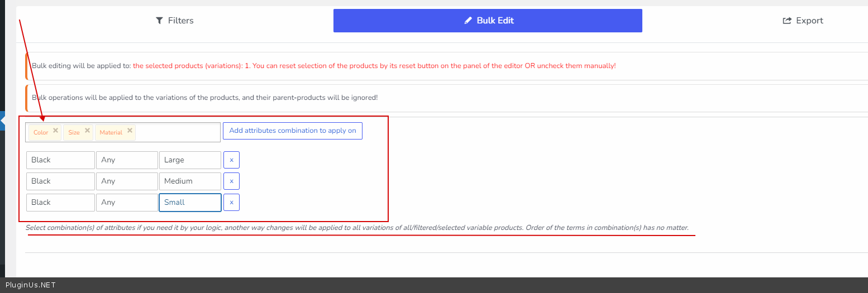Open the Small material dropdown
Viewport: 868px width, 293px height.
click(190, 203)
